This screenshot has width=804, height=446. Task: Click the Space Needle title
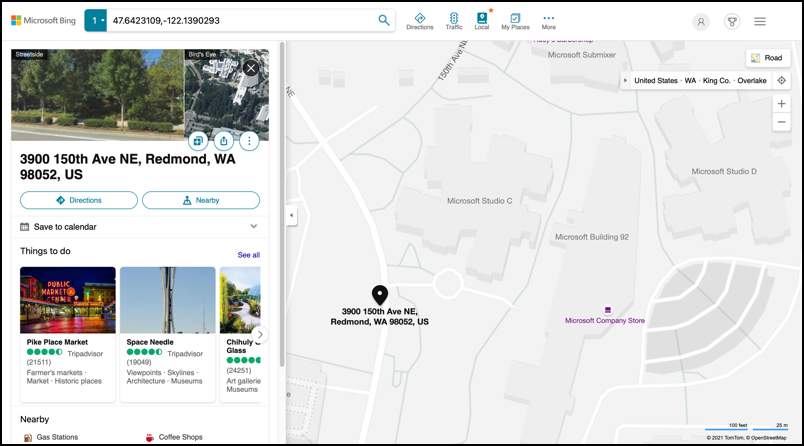tap(150, 342)
